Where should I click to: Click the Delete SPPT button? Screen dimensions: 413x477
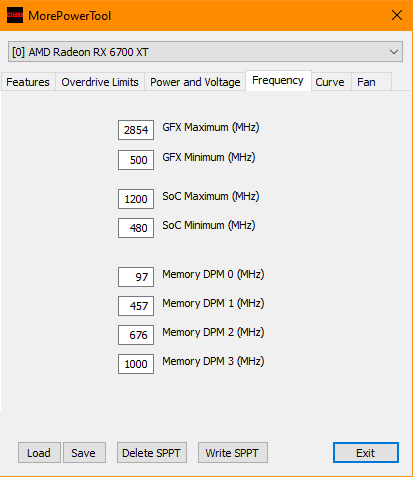(x=152, y=453)
